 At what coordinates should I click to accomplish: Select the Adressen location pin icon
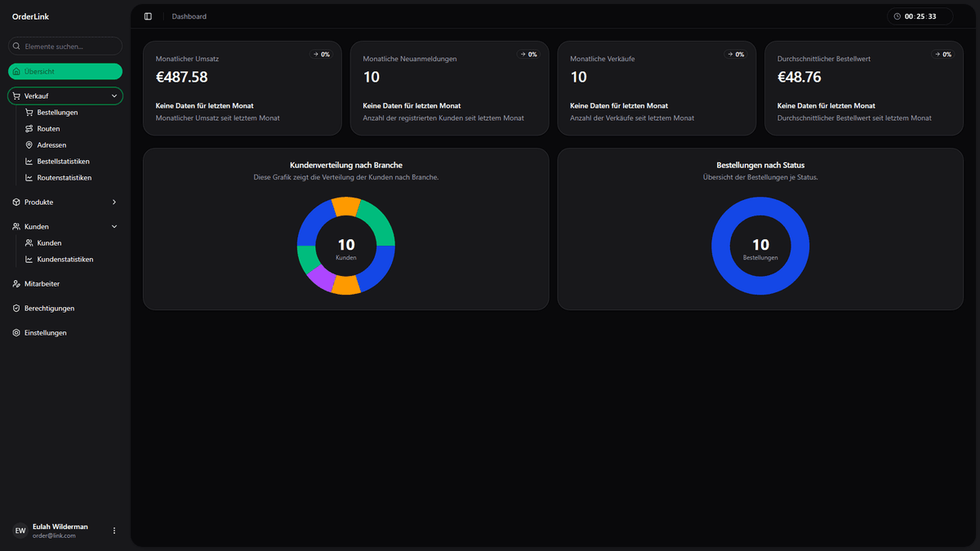click(x=29, y=144)
